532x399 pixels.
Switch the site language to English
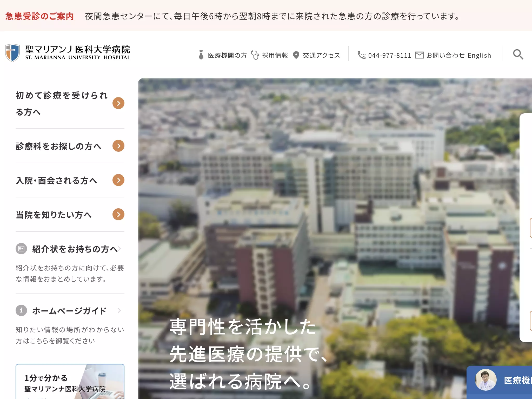point(479,55)
